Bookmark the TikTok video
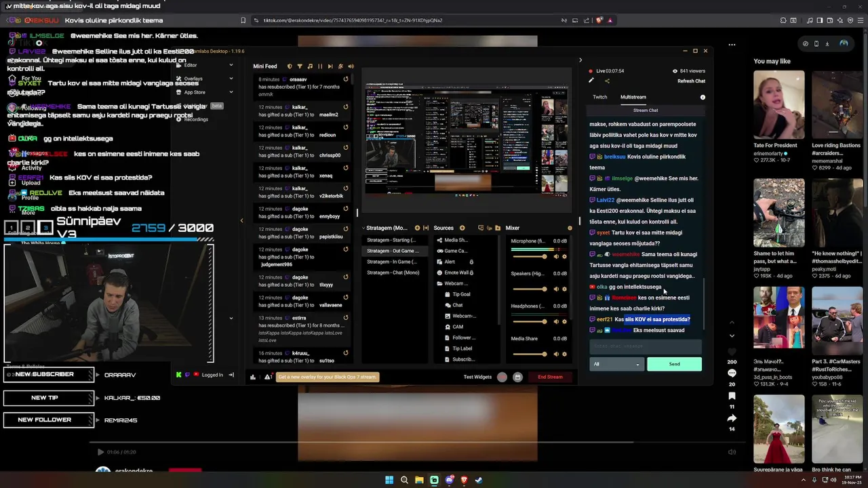Viewport: 868px width, 488px height. pos(732,396)
